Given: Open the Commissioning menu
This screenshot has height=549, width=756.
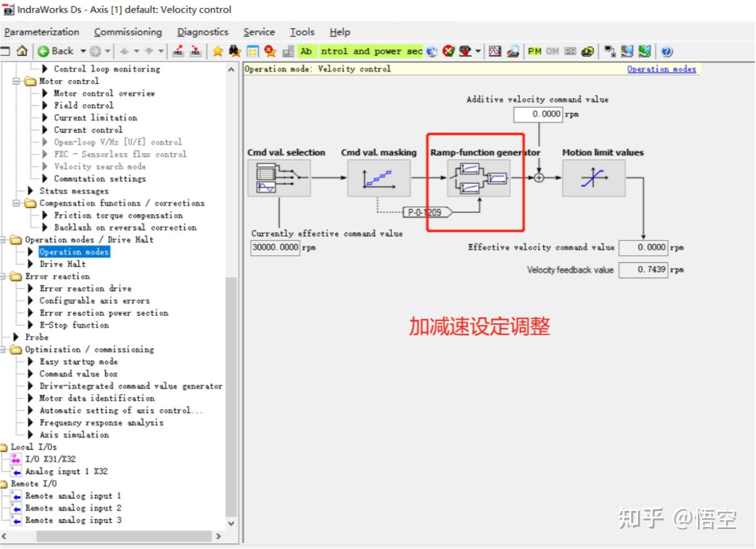Looking at the screenshot, I should [x=127, y=32].
